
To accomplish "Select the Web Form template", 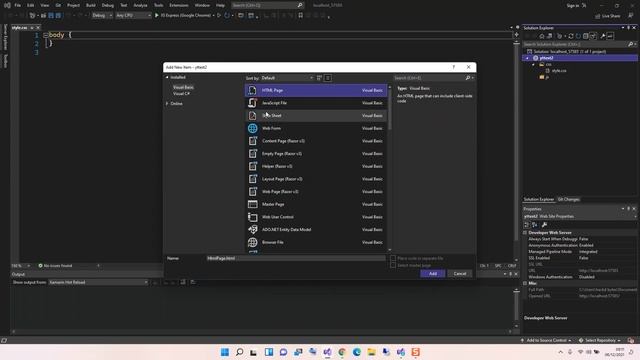I will click(316, 128).
